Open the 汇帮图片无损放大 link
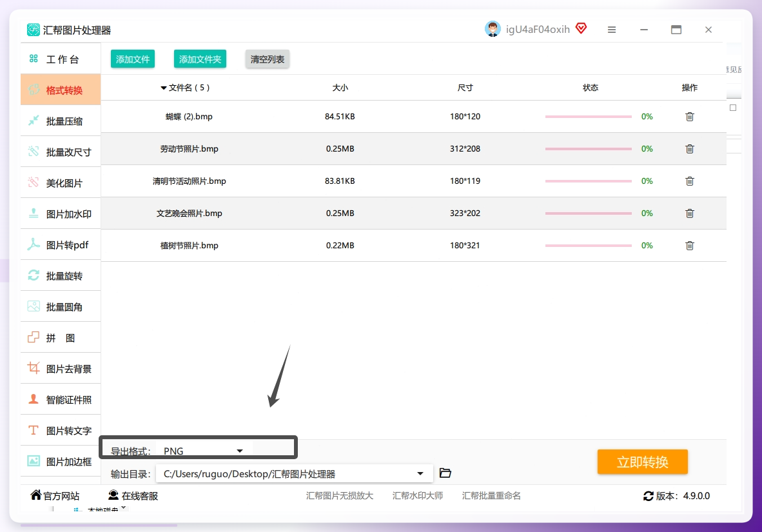This screenshot has width=762, height=532. coord(340,495)
